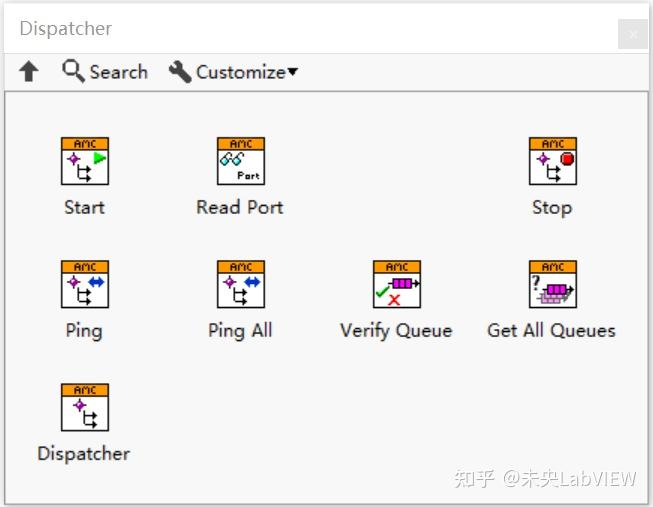Pick the Dispatcher VI icon
Viewport: 653px width, 507px height.
85,407
